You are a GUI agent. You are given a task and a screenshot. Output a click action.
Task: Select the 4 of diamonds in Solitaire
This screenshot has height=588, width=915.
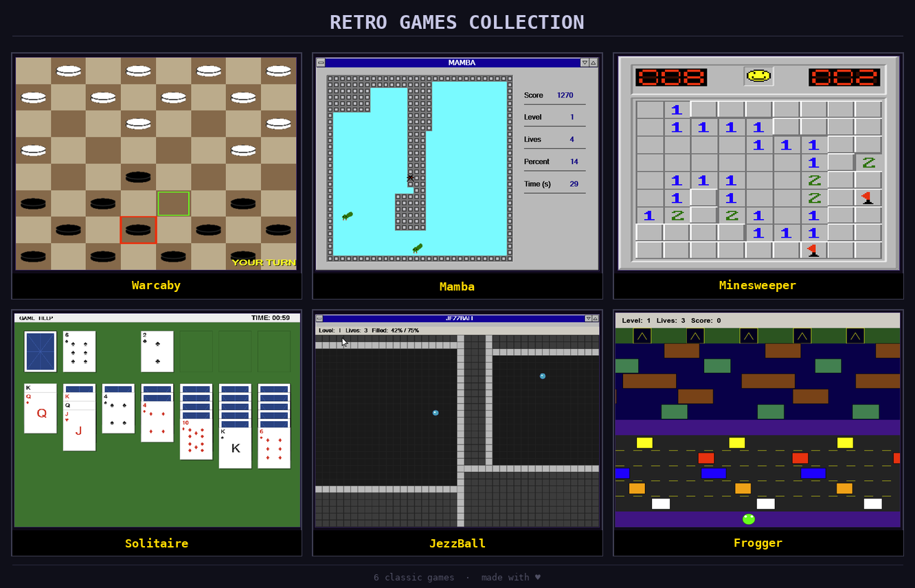(157, 422)
